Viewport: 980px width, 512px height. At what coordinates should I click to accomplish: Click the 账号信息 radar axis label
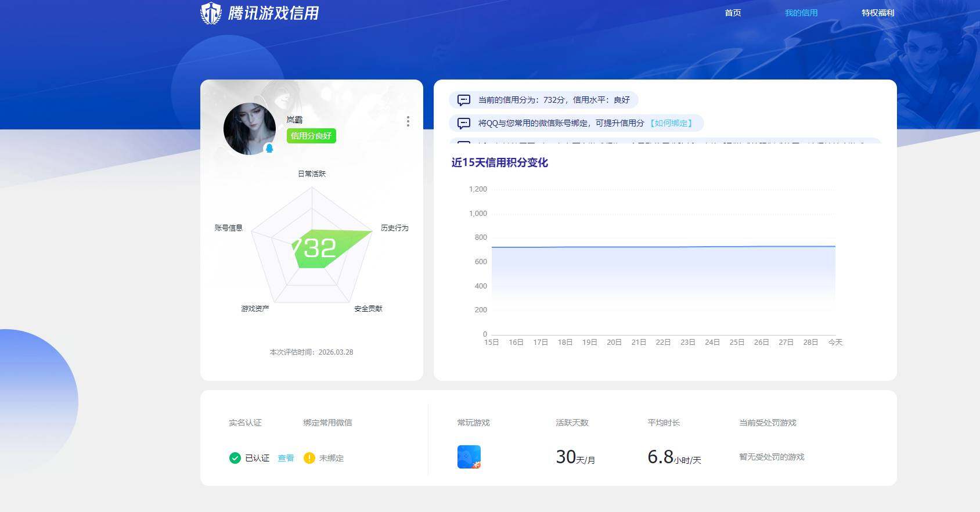click(x=229, y=228)
